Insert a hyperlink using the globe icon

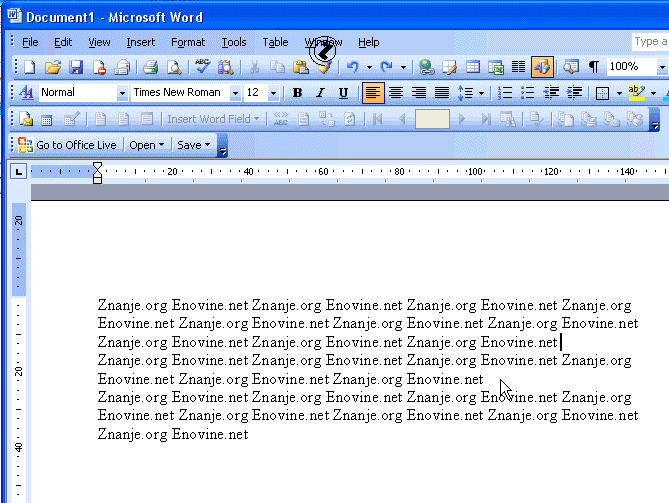tap(426, 67)
